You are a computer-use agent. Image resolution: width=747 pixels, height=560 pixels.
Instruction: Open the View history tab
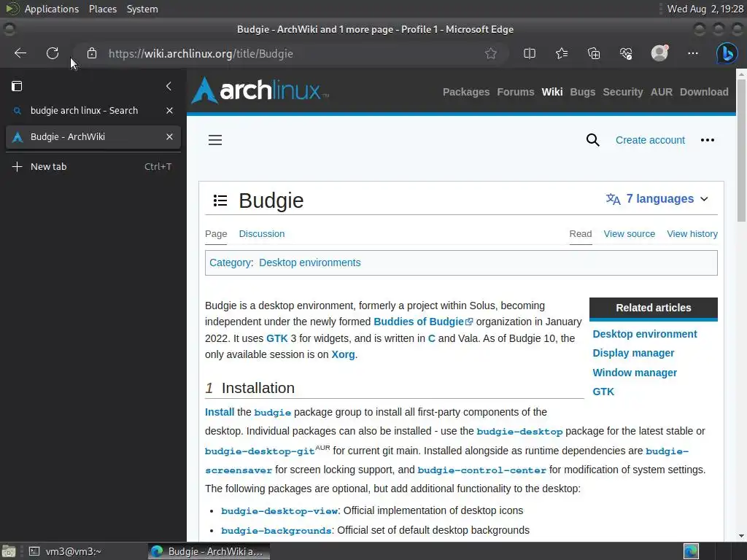pos(692,234)
